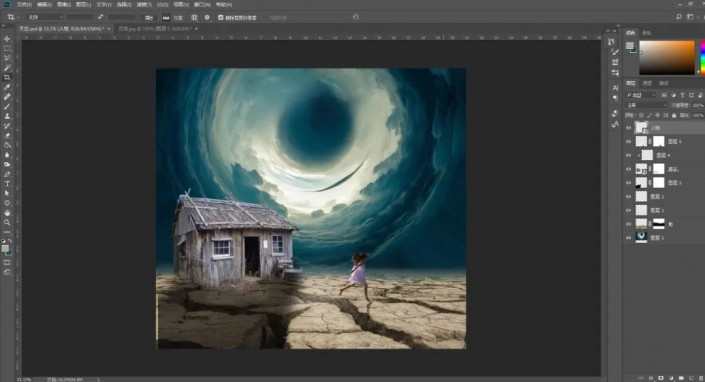705x382 pixels.
Task: Open the crop overlay grid options
Action: [194, 18]
